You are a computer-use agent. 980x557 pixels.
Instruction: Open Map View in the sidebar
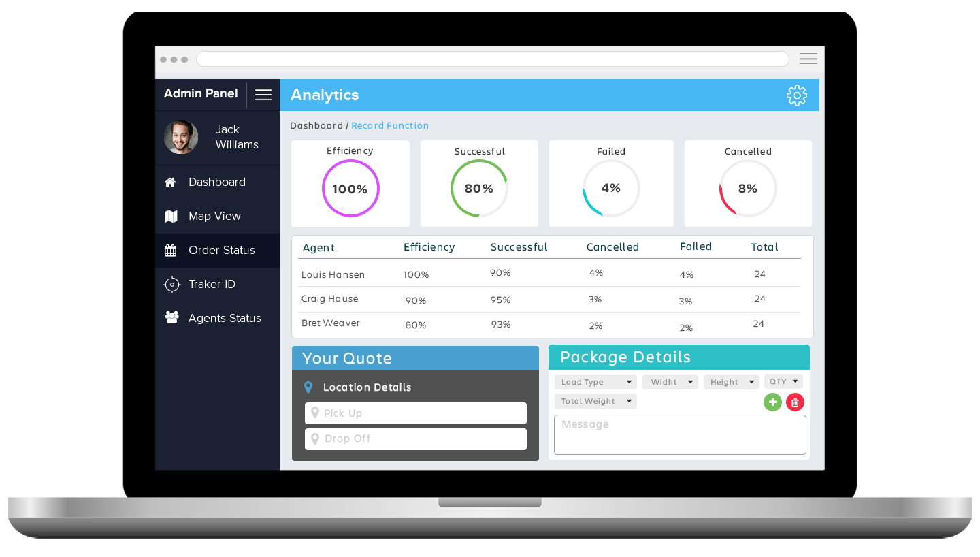214,217
